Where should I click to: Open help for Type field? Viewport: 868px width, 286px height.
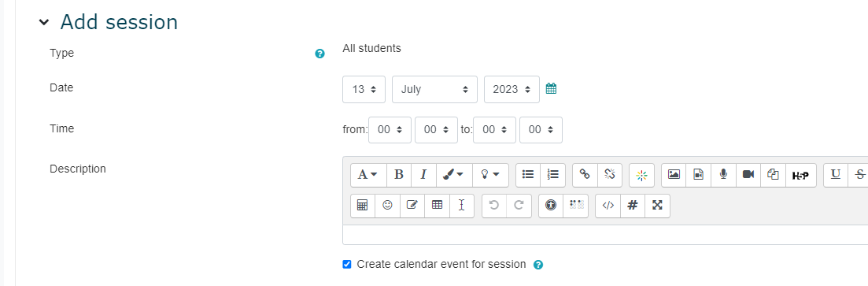(x=319, y=54)
